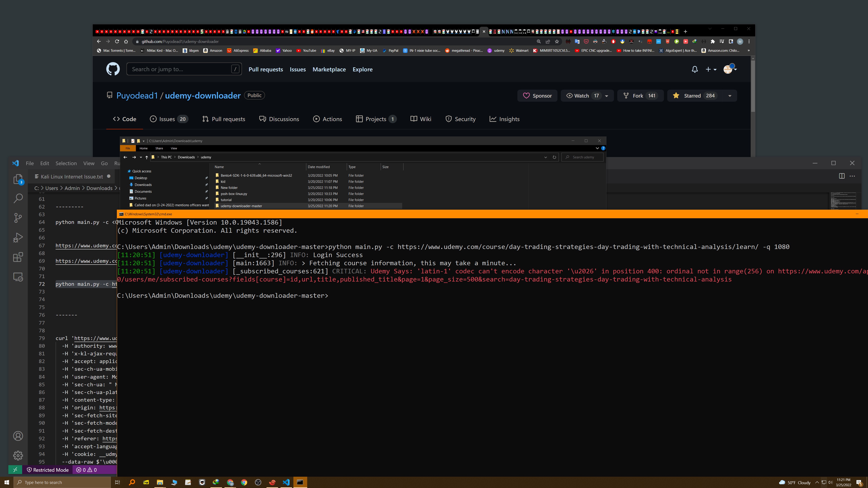Open Extensions view in VS Code

point(18,257)
